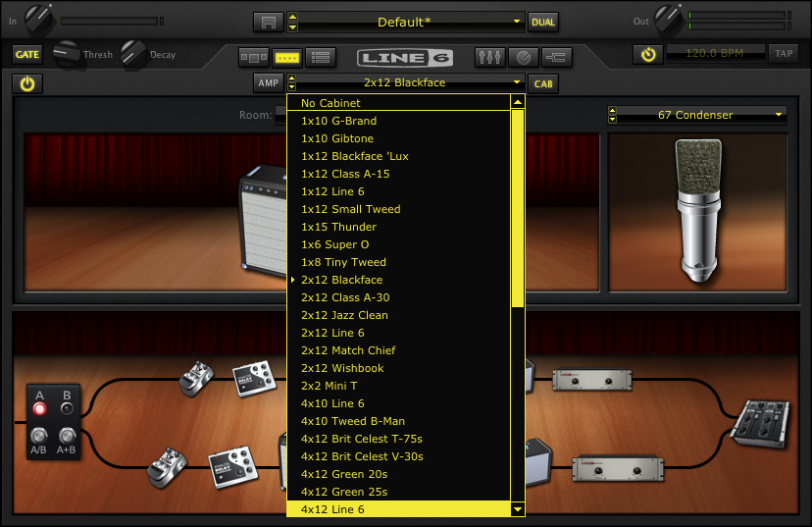The height and width of the screenshot is (527, 812).
Task: Open the mixer view icon
Action: tap(489, 57)
